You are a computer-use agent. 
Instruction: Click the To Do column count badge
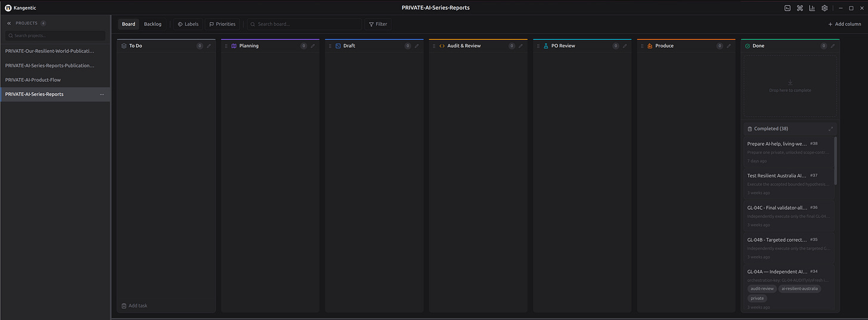[200, 46]
